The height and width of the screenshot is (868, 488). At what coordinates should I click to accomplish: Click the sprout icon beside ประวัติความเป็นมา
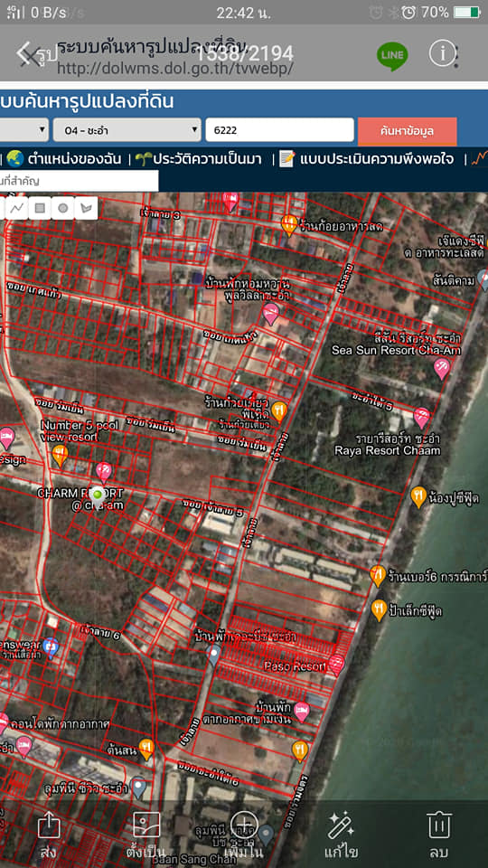pyautogui.click(x=145, y=159)
